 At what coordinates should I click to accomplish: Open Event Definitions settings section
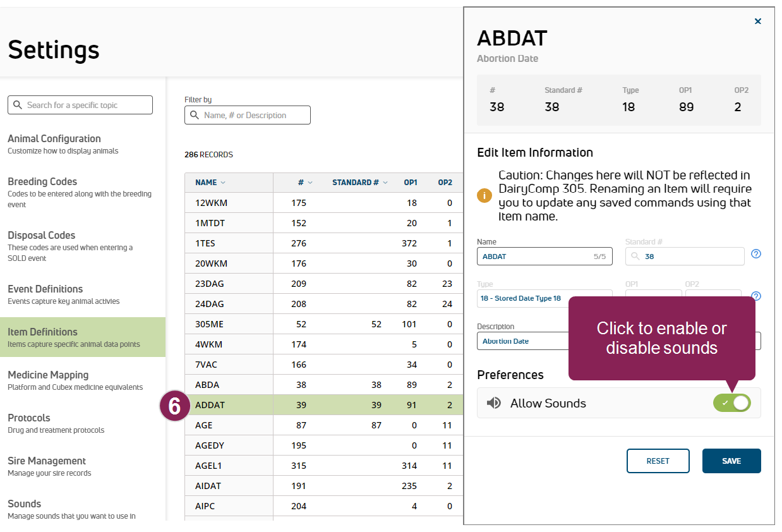[45, 289]
